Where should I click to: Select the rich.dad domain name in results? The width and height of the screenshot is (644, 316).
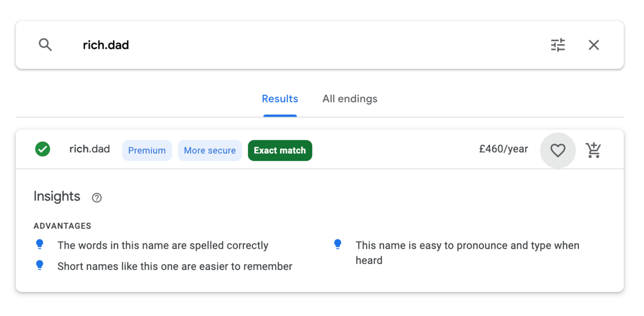(90, 149)
